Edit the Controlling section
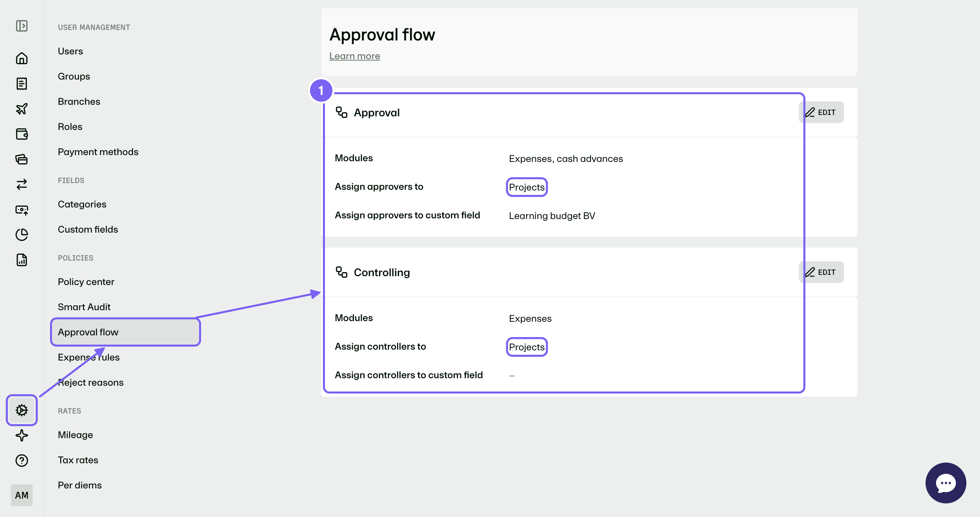Viewport: 980px width, 517px height. tap(821, 272)
